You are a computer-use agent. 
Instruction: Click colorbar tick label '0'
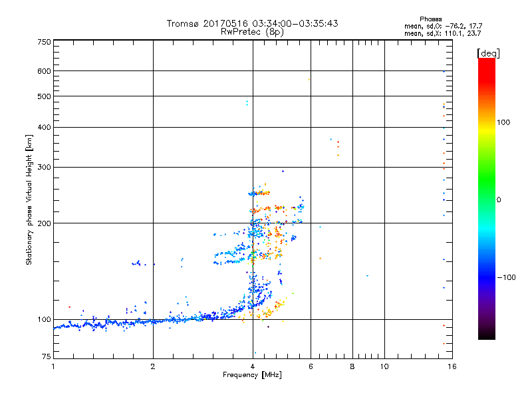click(x=499, y=200)
